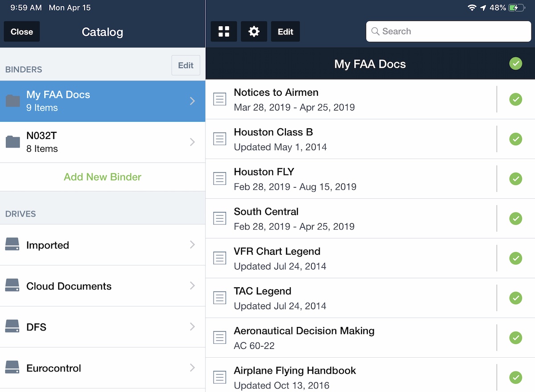Close the Catalog panel
The image size is (535, 392).
click(22, 32)
